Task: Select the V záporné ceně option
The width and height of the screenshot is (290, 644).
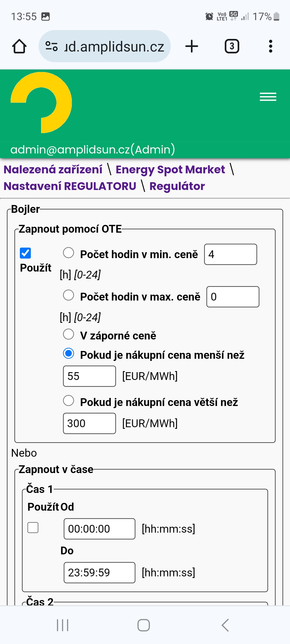Action: pos(68,334)
